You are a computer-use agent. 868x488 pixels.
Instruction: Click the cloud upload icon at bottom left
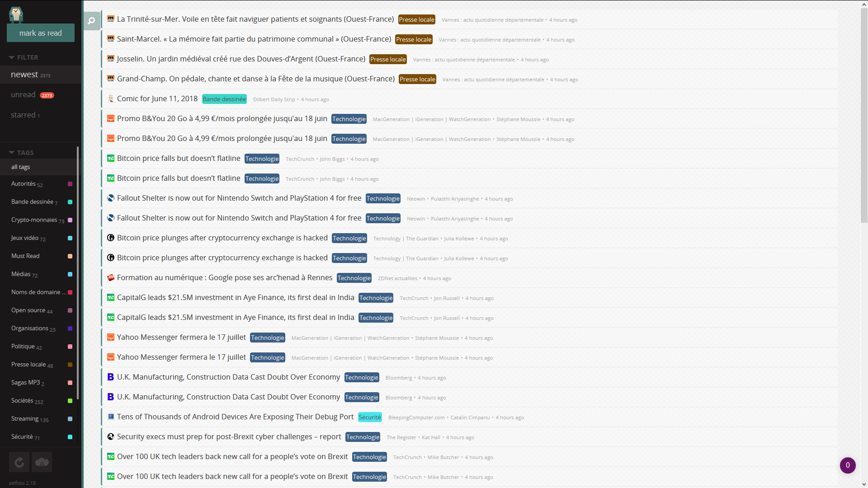[42, 462]
